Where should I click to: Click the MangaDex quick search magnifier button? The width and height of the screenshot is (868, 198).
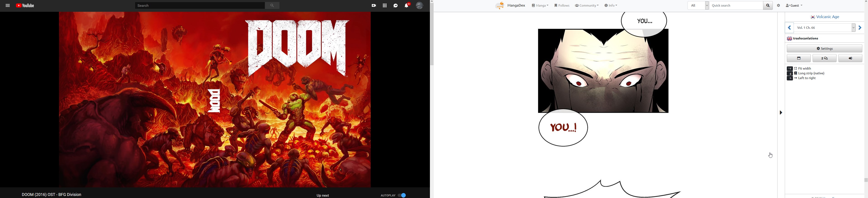click(x=768, y=5)
